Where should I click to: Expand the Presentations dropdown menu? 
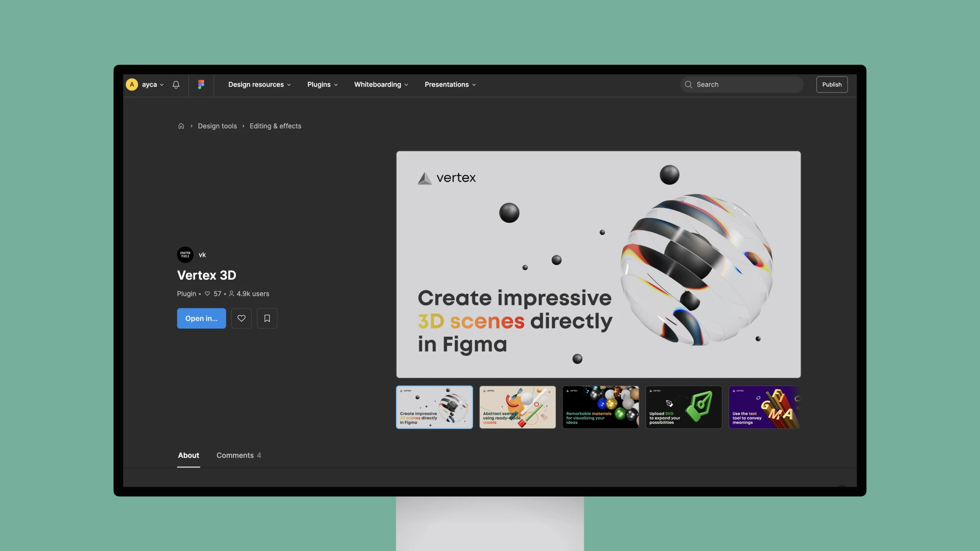(x=450, y=84)
